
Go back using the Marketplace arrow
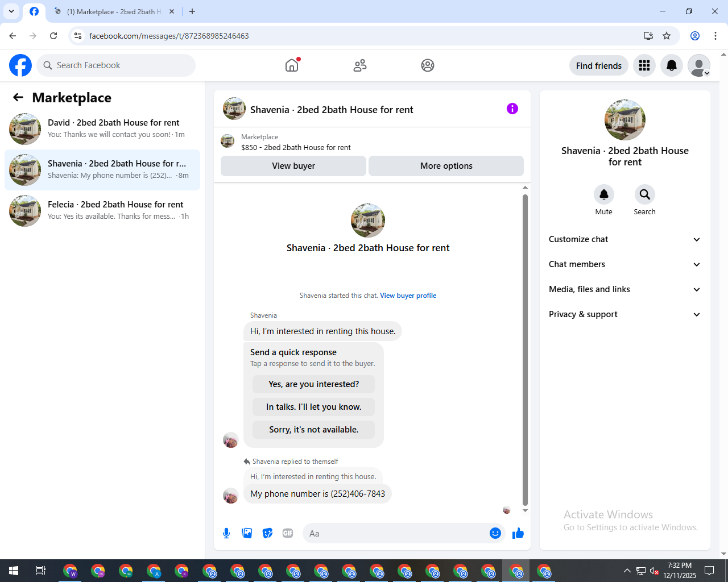[18, 98]
